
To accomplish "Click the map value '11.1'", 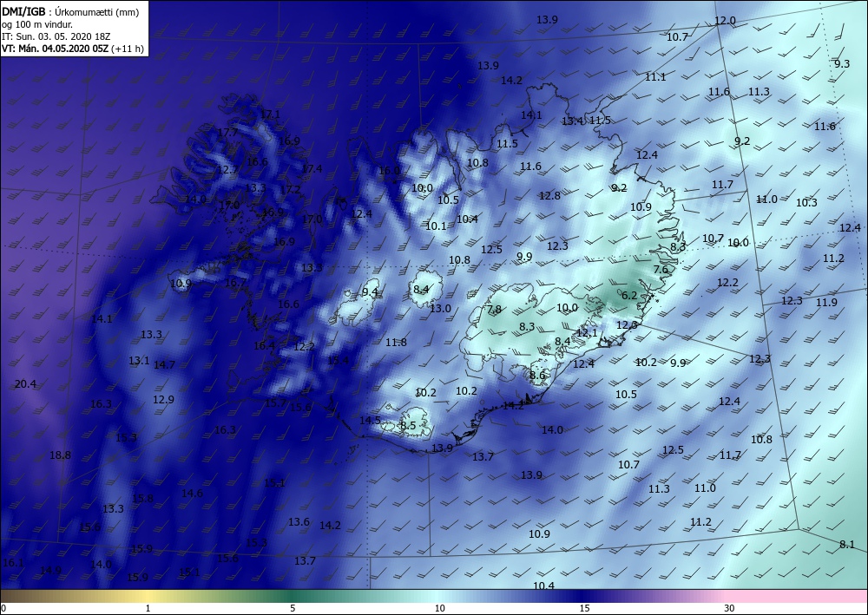I will (x=655, y=77).
